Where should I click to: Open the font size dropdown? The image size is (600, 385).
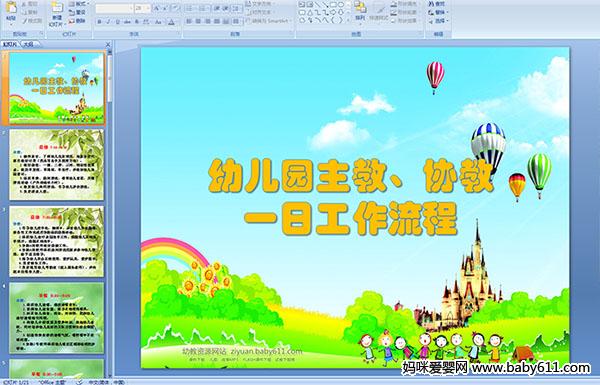[x=143, y=8]
